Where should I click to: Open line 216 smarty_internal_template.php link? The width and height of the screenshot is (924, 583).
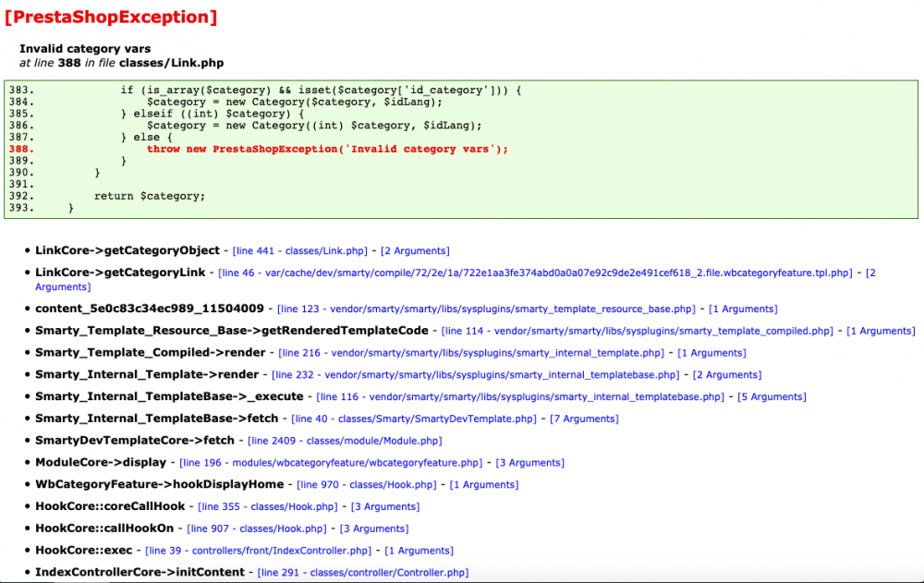[x=471, y=353]
